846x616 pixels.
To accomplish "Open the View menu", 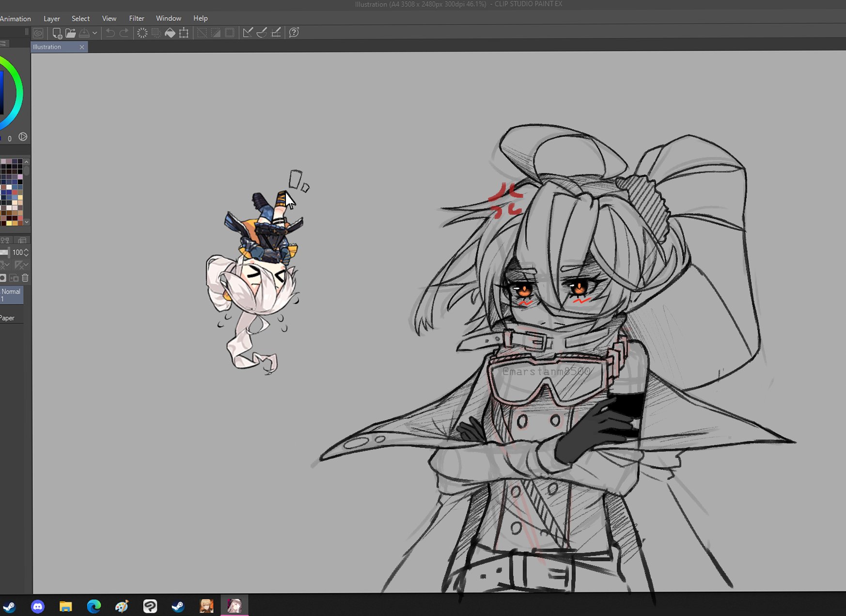I will [109, 18].
